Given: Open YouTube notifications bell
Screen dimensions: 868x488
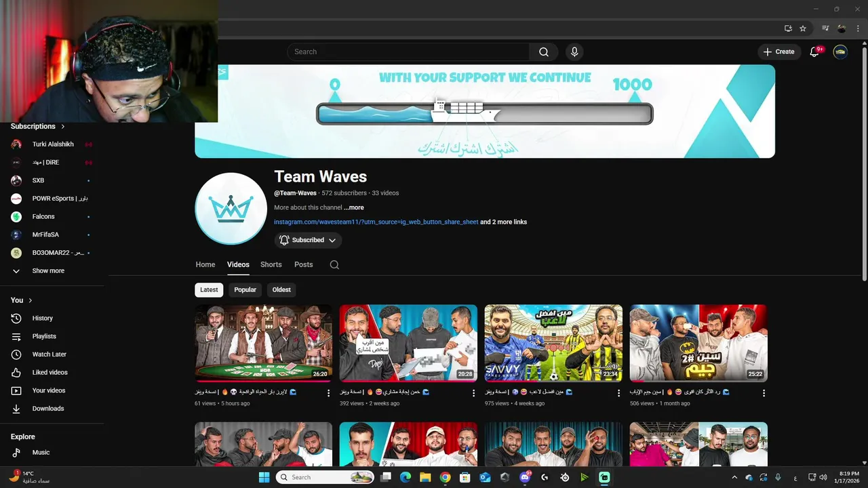Looking at the screenshot, I should click(815, 52).
